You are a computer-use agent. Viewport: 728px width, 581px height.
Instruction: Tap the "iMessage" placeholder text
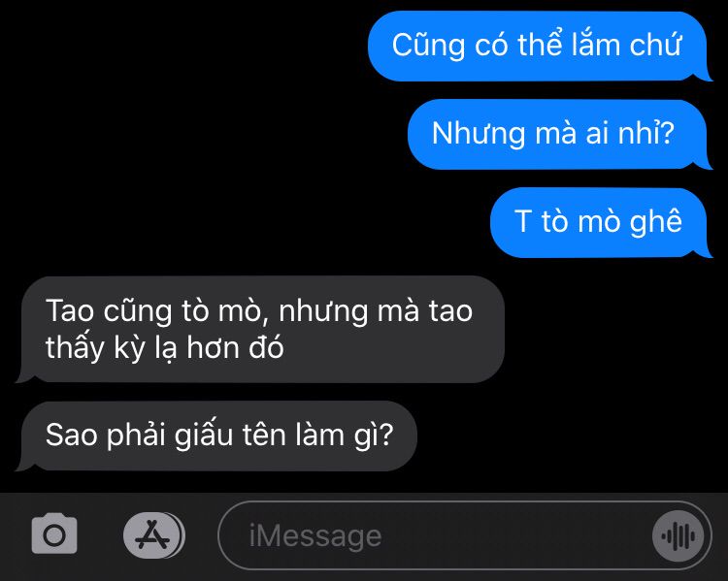pos(315,536)
